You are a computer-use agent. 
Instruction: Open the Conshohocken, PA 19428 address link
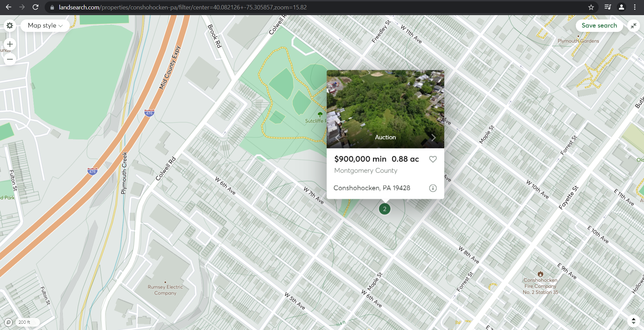[372, 188]
